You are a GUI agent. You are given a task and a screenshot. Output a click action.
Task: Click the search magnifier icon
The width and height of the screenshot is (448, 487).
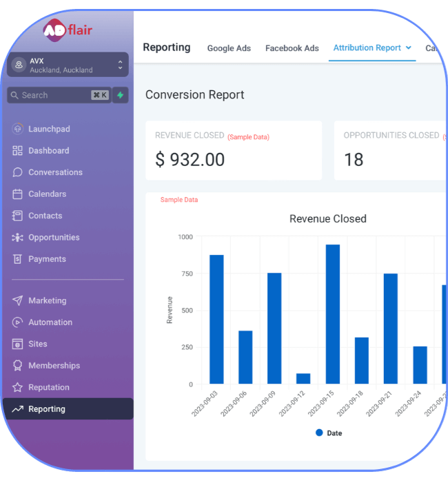pyautogui.click(x=14, y=95)
